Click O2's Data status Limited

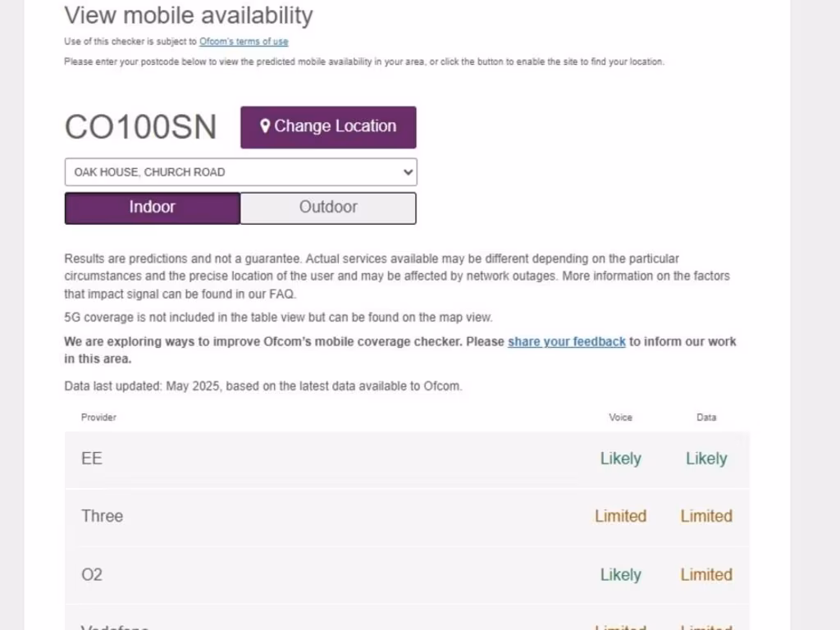(706, 574)
